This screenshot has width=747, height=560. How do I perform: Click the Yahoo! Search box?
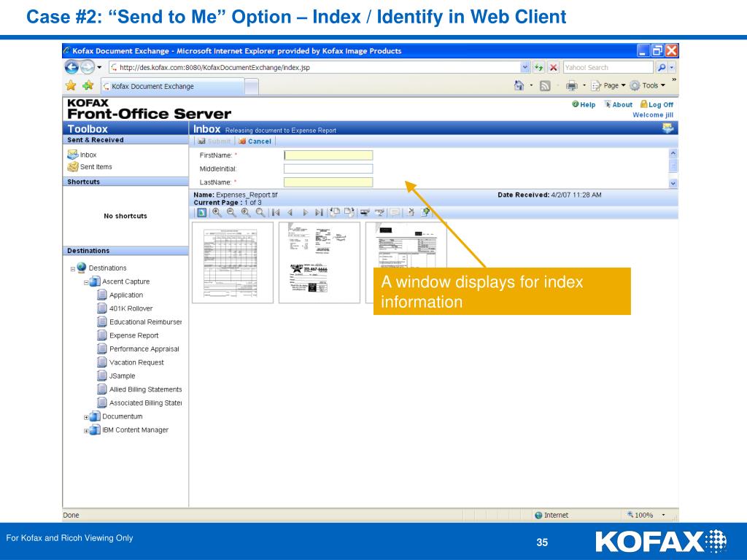[x=608, y=67]
